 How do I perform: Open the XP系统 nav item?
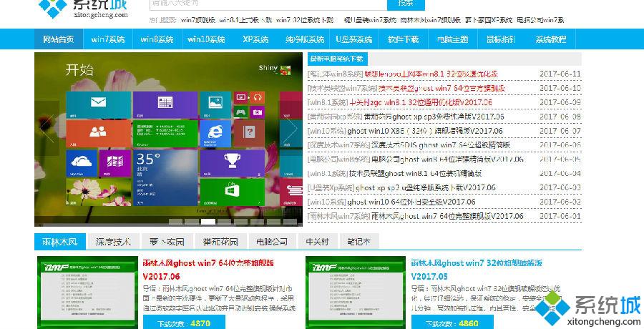click(x=255, y=39)
